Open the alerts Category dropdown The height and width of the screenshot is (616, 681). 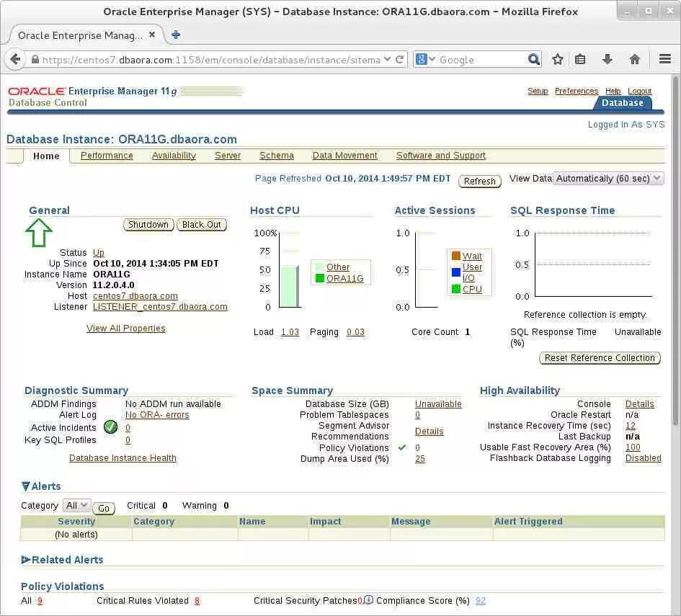coord(77,505)
